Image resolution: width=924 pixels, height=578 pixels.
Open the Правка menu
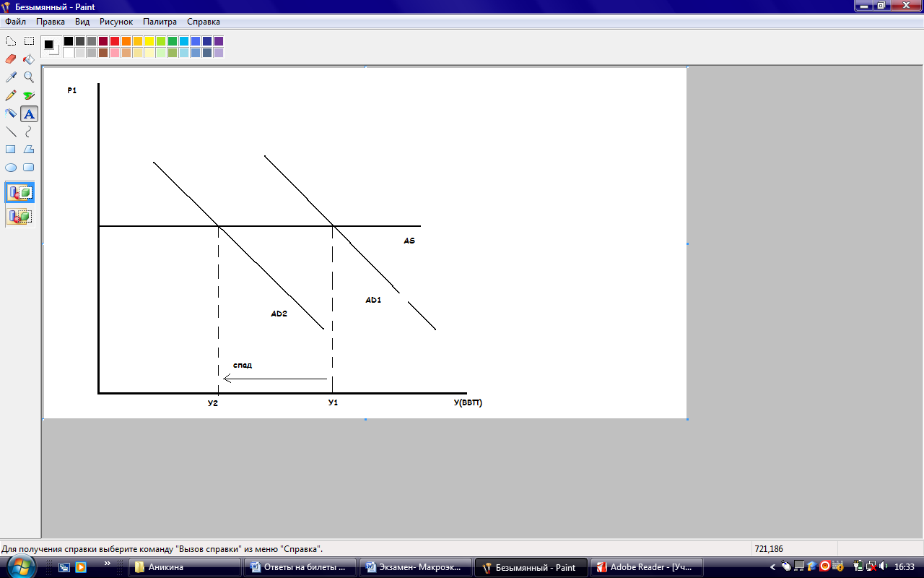coord(51,22)
